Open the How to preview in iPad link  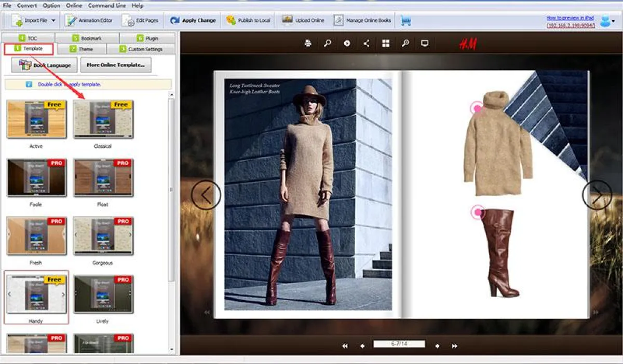[x=570, y=18]
